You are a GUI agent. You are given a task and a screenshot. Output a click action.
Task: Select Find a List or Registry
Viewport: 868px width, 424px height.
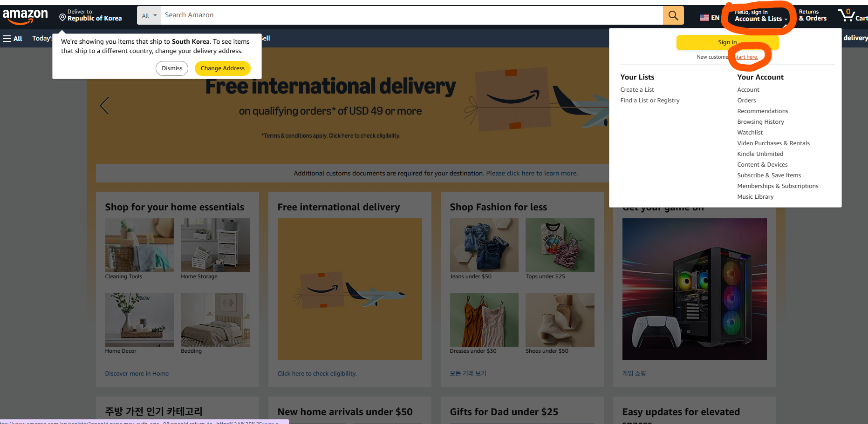point(649,101)
